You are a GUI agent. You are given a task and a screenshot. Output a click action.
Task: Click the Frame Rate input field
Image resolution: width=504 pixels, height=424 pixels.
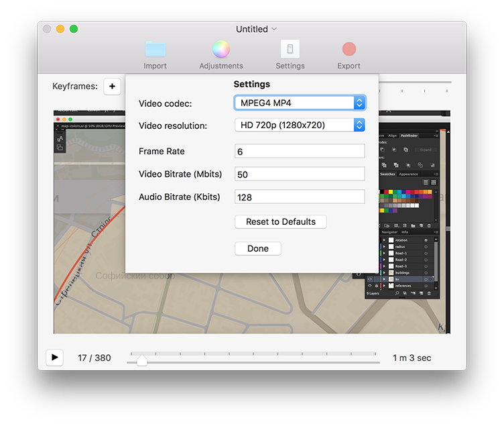pos(300,151)
